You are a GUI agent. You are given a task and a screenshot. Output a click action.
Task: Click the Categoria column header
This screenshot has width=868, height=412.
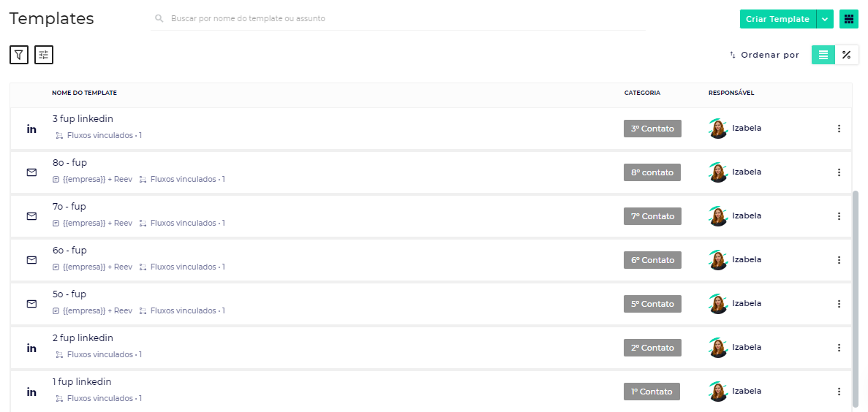coord(642,93)
